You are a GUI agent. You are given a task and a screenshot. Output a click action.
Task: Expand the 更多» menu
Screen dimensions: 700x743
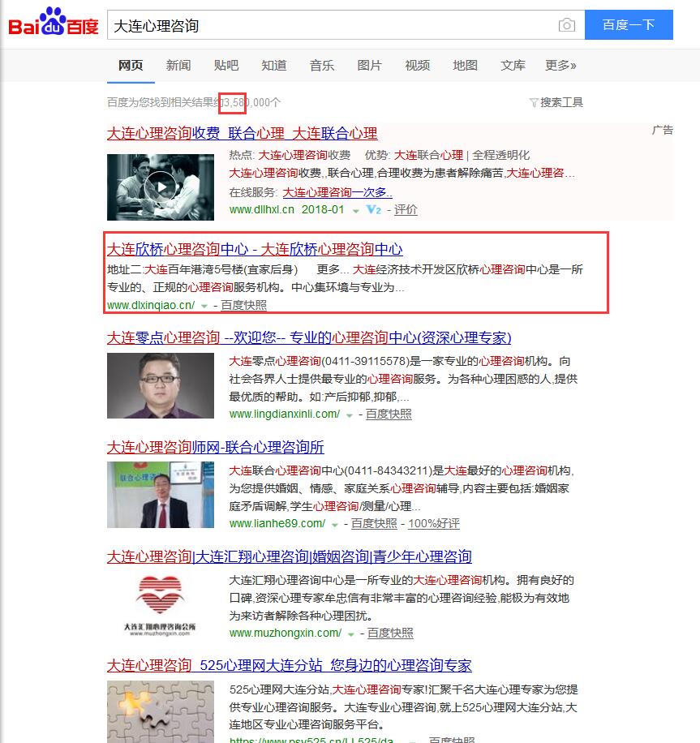[x=560, y=66]
